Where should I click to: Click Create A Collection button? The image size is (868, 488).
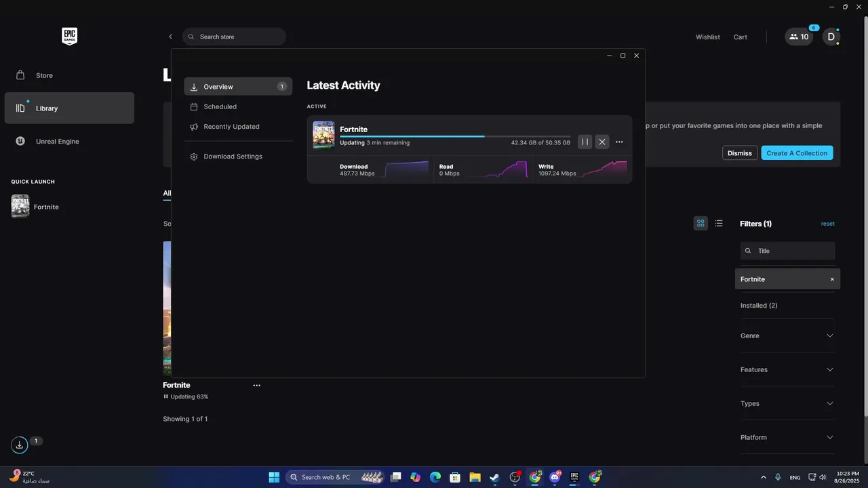point(797,153)
